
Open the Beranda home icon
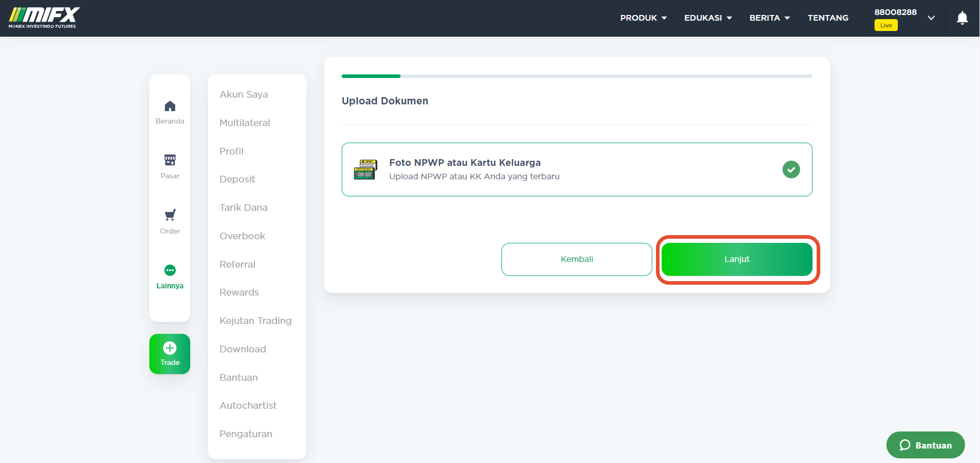coord(170,106)
